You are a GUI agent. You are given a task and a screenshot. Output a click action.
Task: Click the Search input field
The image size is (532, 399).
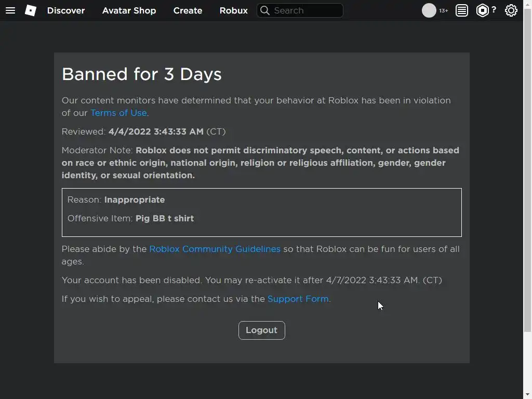point(300,10)
